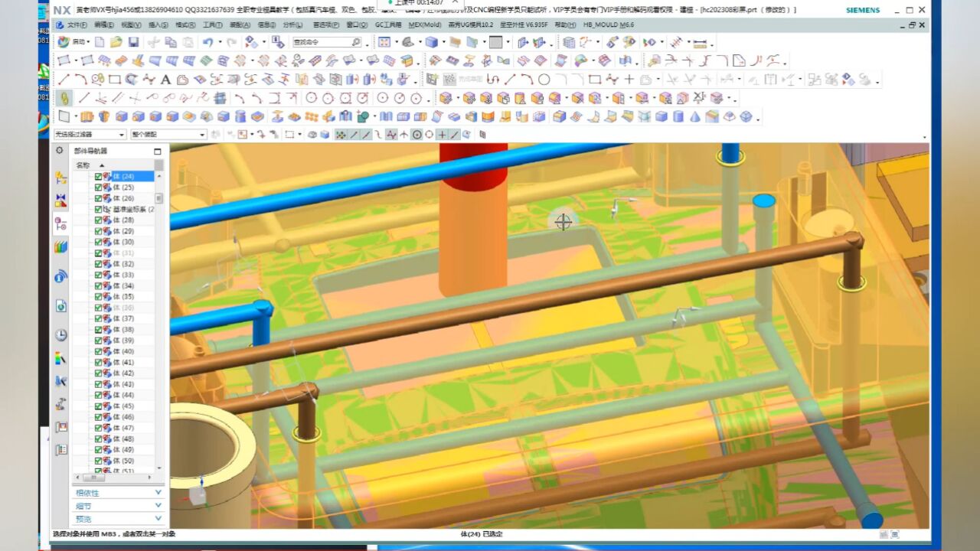Select the Text 'A' tool
980x551 pixels.
165,80
